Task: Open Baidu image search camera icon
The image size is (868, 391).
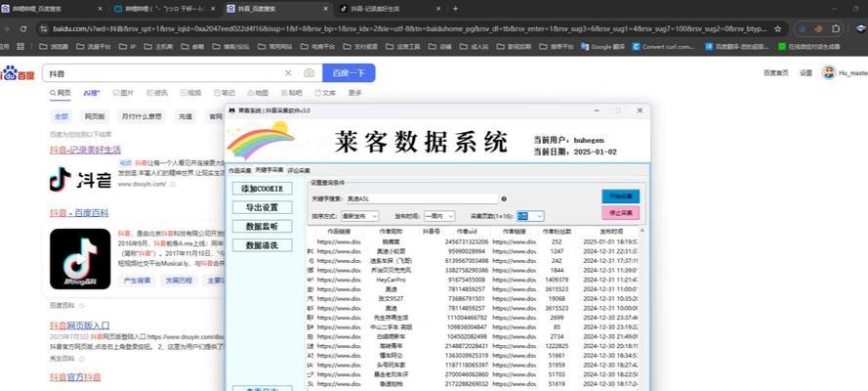Action: pyautogui.click(x=309, y=73)
